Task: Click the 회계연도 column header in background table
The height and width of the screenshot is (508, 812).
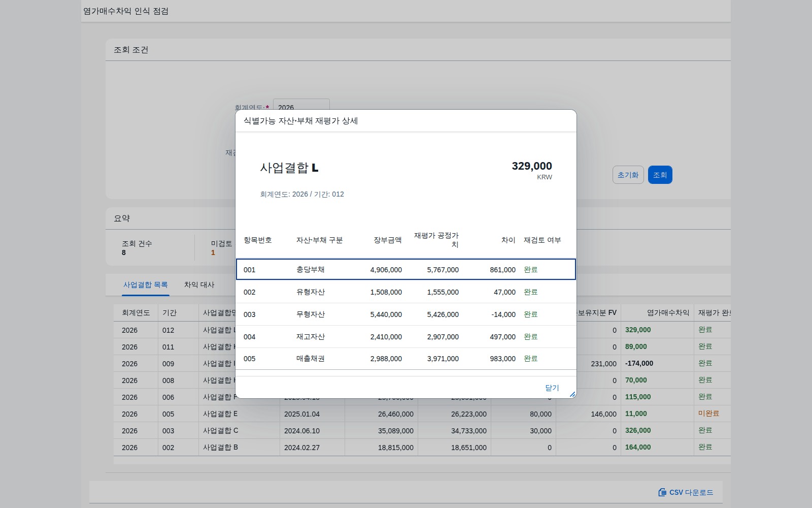Action: pyautogui.click(x=136, y=312)
